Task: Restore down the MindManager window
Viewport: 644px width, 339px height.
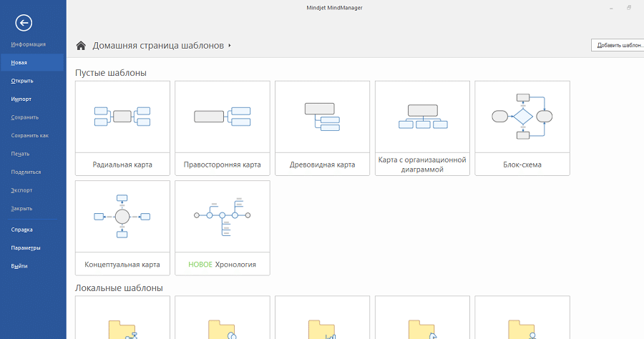Action: point(629,8)
